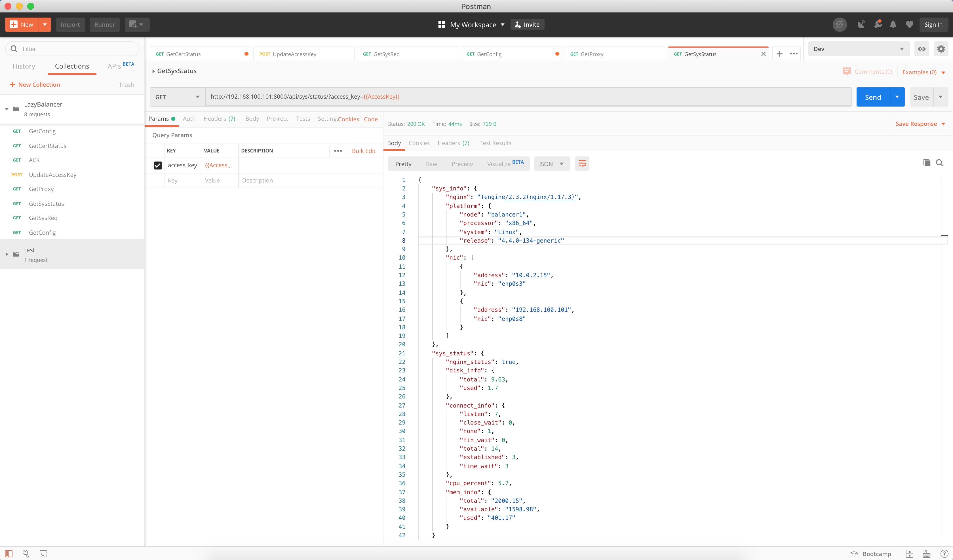Open the Postman console icon in status bar
The height and width of the screenshot is (560, 953).
pos(43,553)
